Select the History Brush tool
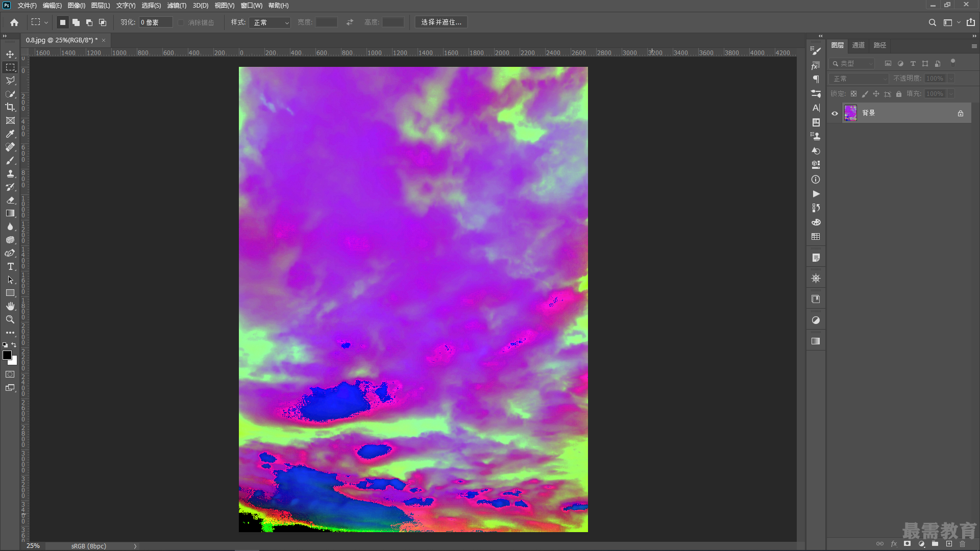 (10, 187)
